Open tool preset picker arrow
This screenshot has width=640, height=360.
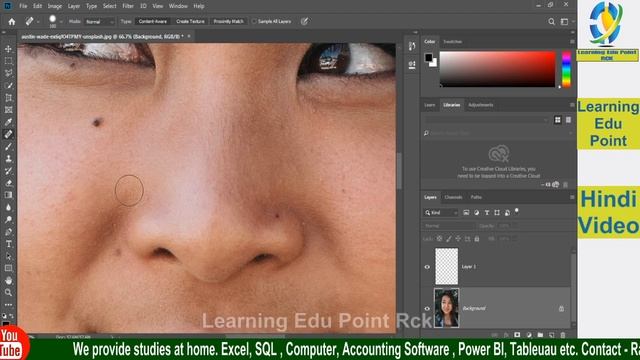pyautogui.click(x=38, y=22)
